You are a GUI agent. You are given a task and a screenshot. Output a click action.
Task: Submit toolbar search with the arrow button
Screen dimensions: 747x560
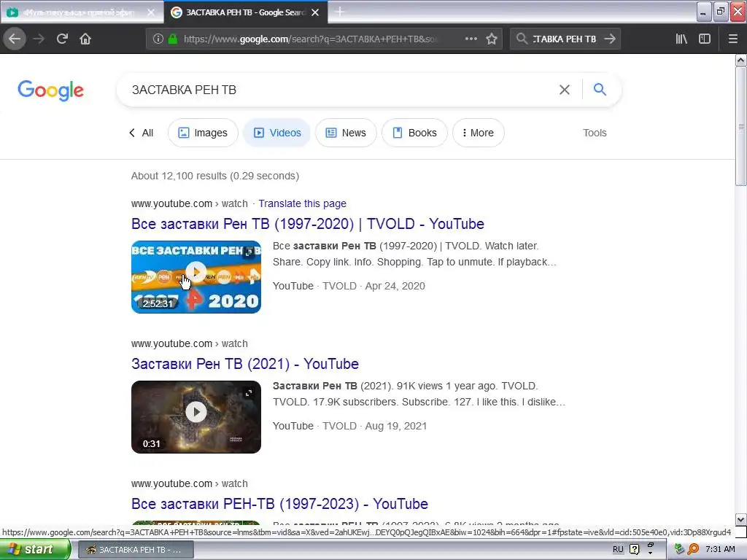pyautogui.click(x=610, y=39)
